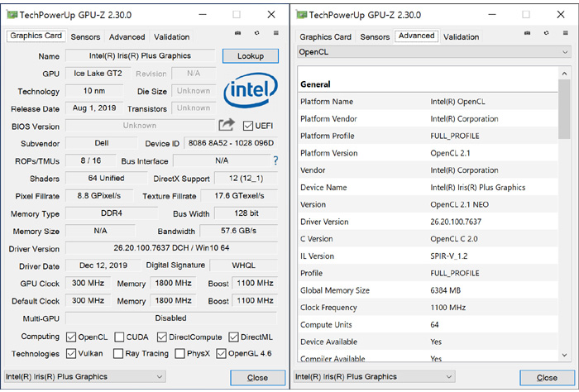Click the Device ID field 8086 8A52
The width and height of the screenshot is (579, 392).
(x=231, y=143)
